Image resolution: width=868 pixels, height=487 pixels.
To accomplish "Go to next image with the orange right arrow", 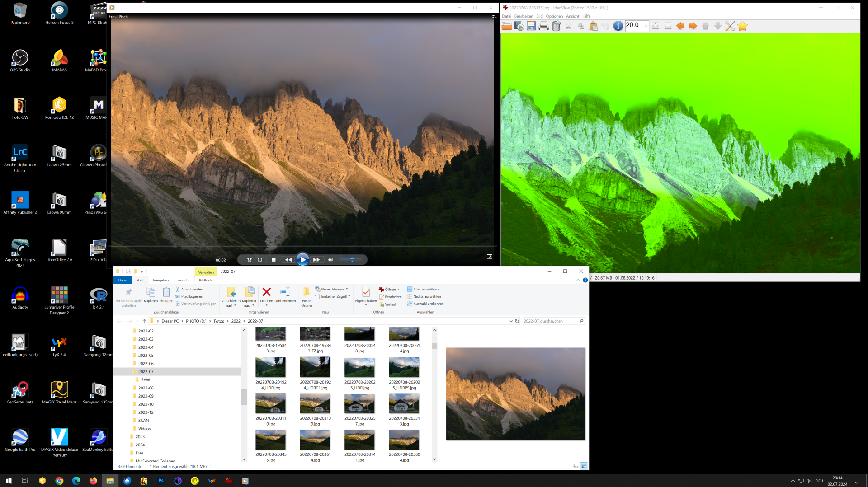I will point(692,26).
